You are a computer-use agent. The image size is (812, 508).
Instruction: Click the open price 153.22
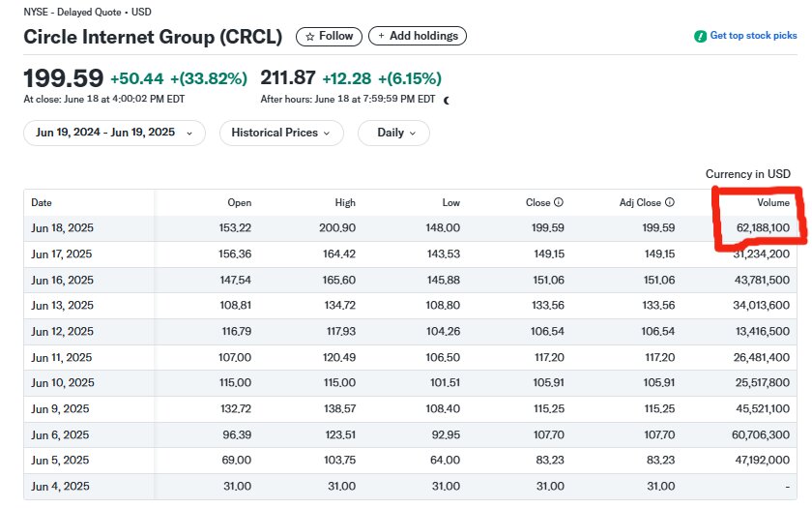point(235,227)
